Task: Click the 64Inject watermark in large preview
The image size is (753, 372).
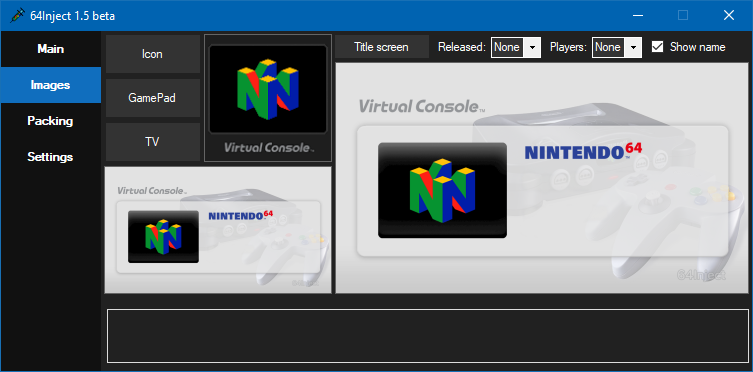Action: [x=701, y=275]
